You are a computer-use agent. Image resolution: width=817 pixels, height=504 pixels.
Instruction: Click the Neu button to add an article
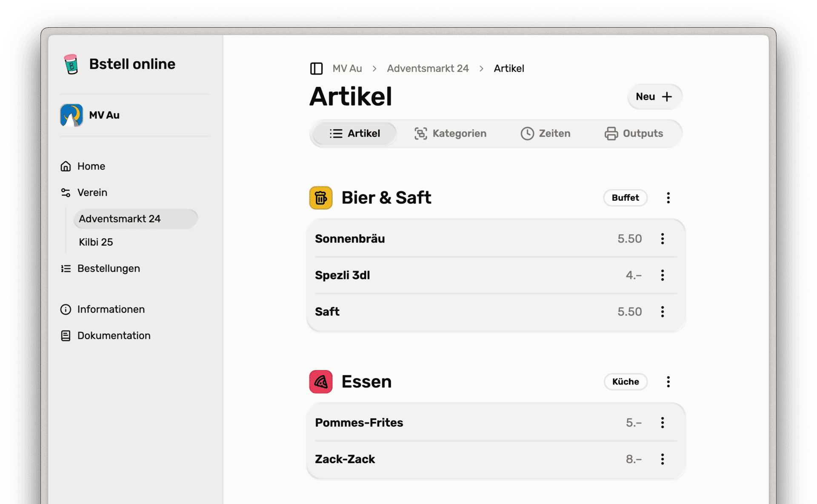click(654, 97)
